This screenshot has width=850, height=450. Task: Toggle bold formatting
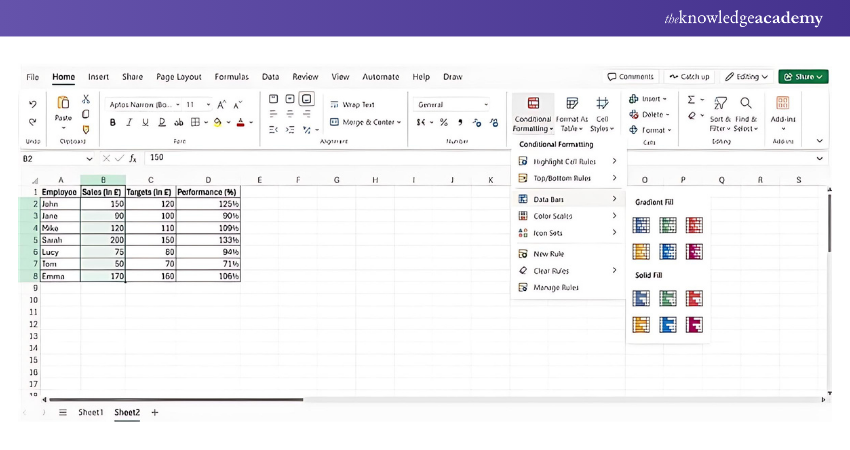coord(113,123)
